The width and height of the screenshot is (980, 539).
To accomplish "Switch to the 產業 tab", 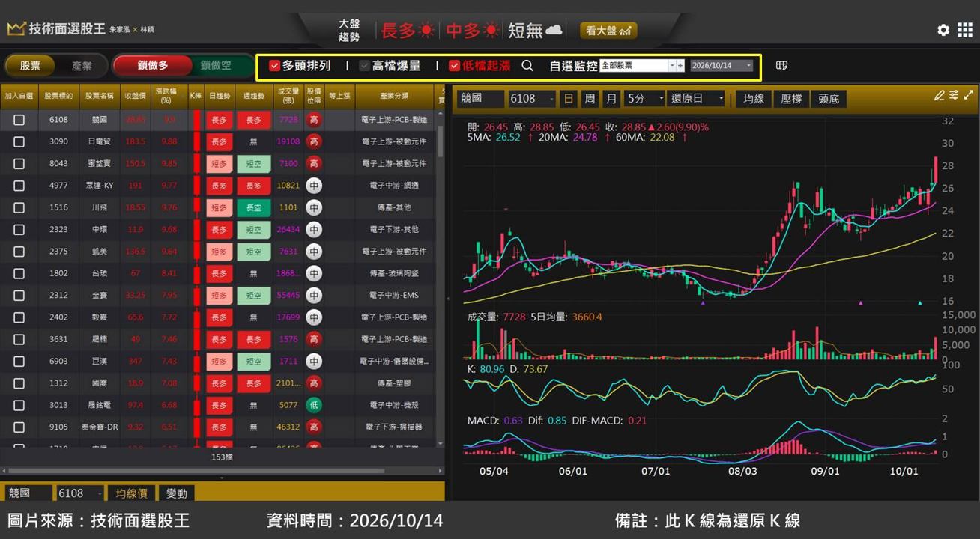I will pyautogui.click(x=82, y=66).
